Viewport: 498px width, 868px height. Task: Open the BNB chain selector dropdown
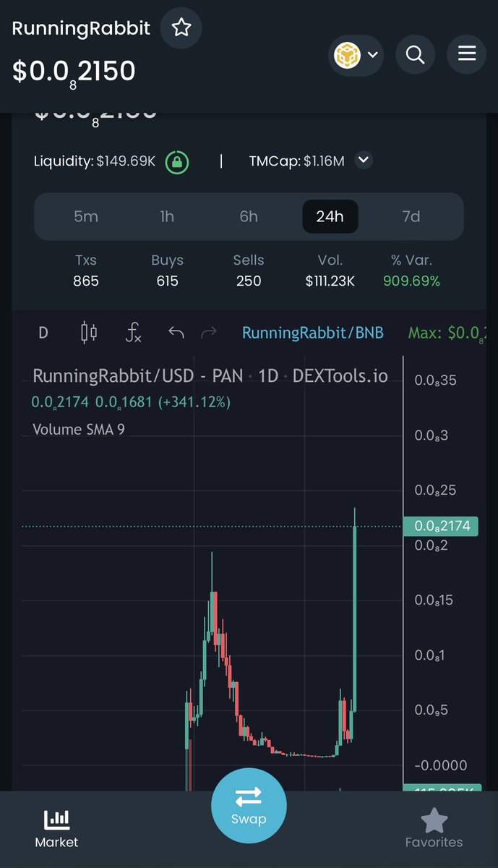pos(356,54)
